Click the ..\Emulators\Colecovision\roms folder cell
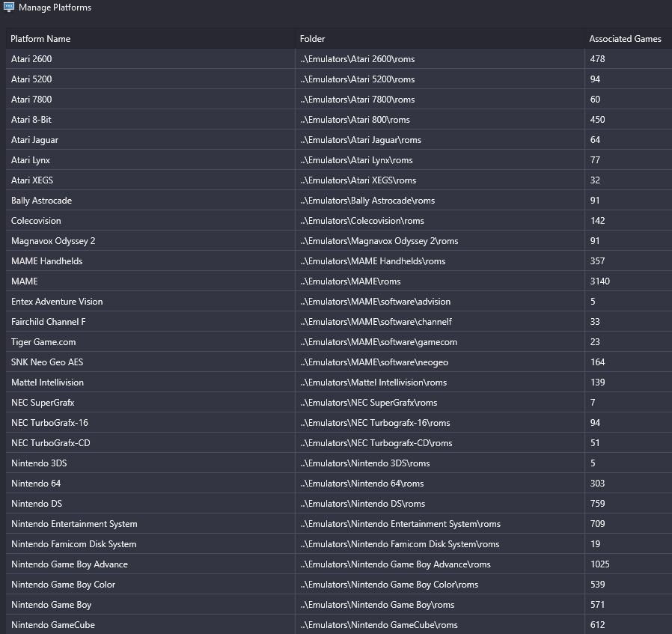Screen dimensions: 672x634 440,221
